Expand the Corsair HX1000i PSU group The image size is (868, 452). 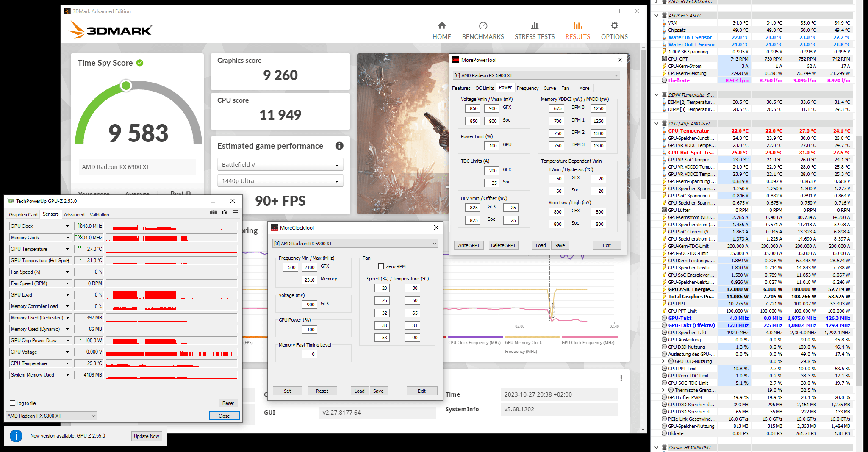pyautogui.click(x=657, y=448)
